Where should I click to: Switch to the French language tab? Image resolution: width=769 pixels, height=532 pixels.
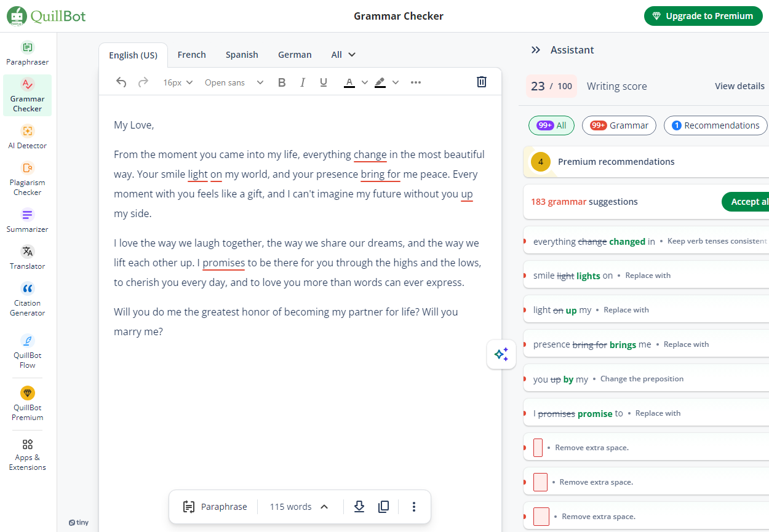(x=191, y=55)
